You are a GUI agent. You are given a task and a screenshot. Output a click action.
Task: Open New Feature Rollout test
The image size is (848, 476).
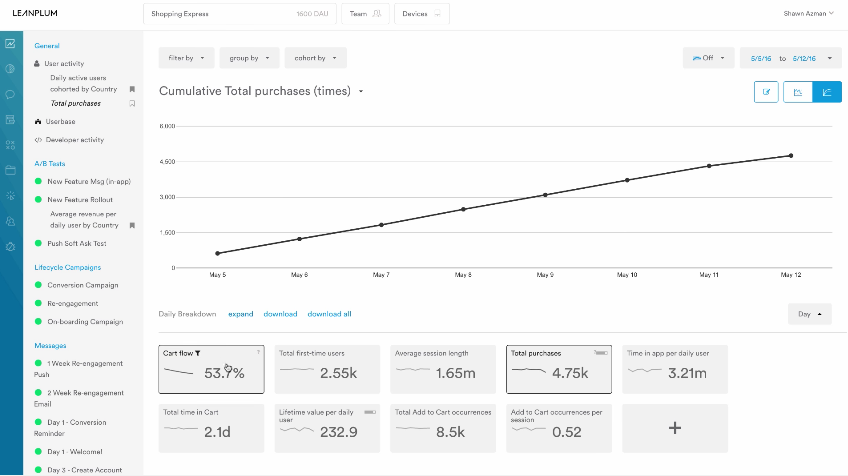[80, 200]
